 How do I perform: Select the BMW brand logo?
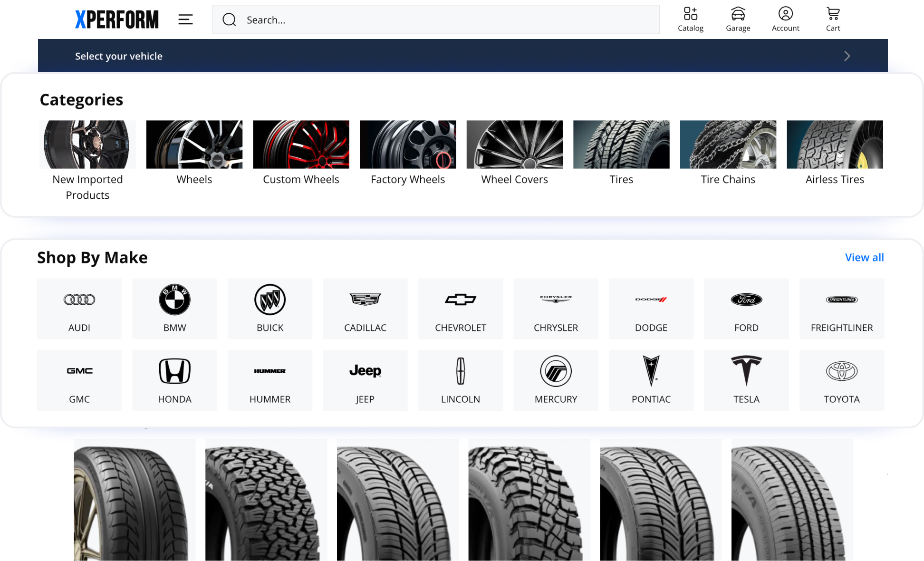pyautogui.click(x=174, y=300)
